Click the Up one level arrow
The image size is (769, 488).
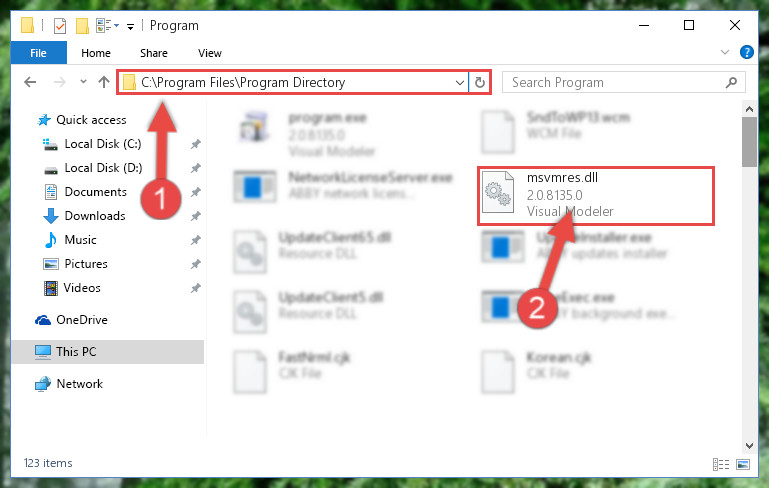pos(103,82)
